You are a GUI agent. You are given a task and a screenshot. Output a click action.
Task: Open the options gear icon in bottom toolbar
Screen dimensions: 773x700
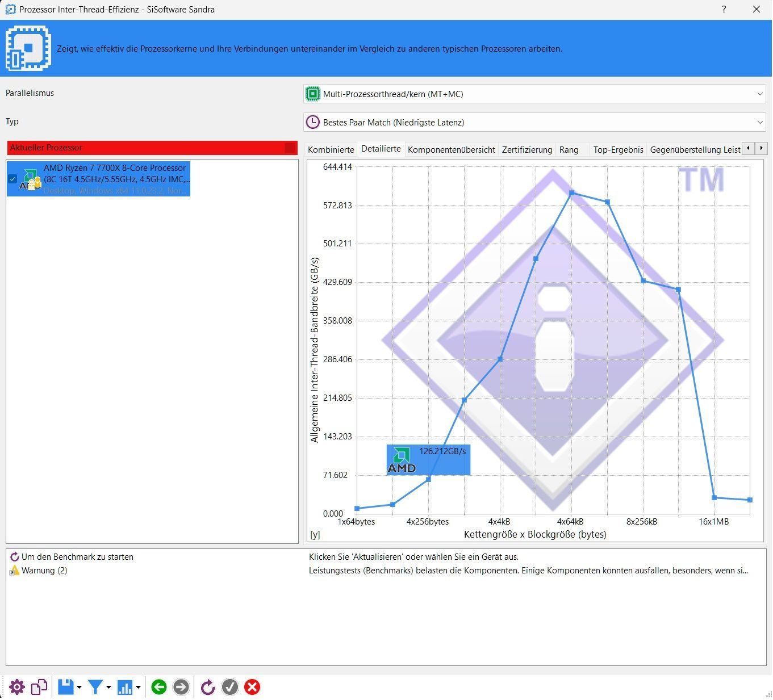tap(17, 687)
